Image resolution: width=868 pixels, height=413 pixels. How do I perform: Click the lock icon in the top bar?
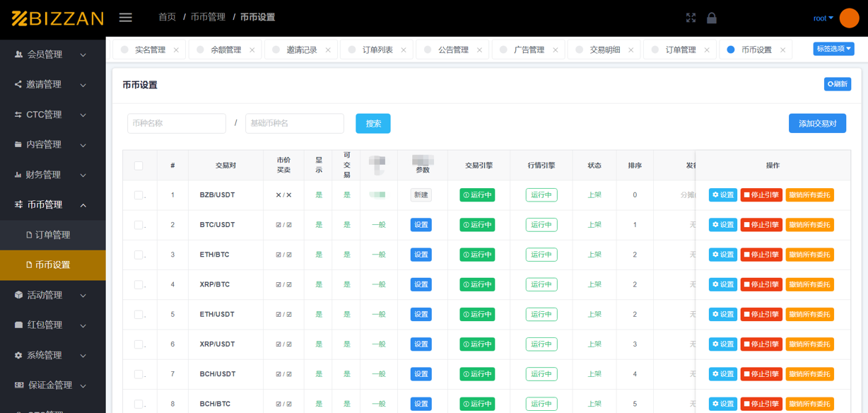click(712, 18)
